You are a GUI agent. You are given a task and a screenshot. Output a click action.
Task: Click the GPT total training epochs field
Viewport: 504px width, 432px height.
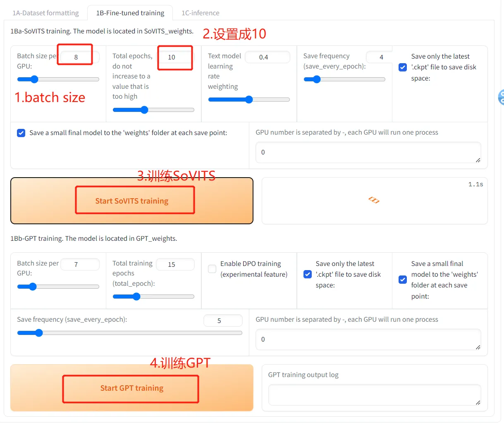click(x=175, y=264)
